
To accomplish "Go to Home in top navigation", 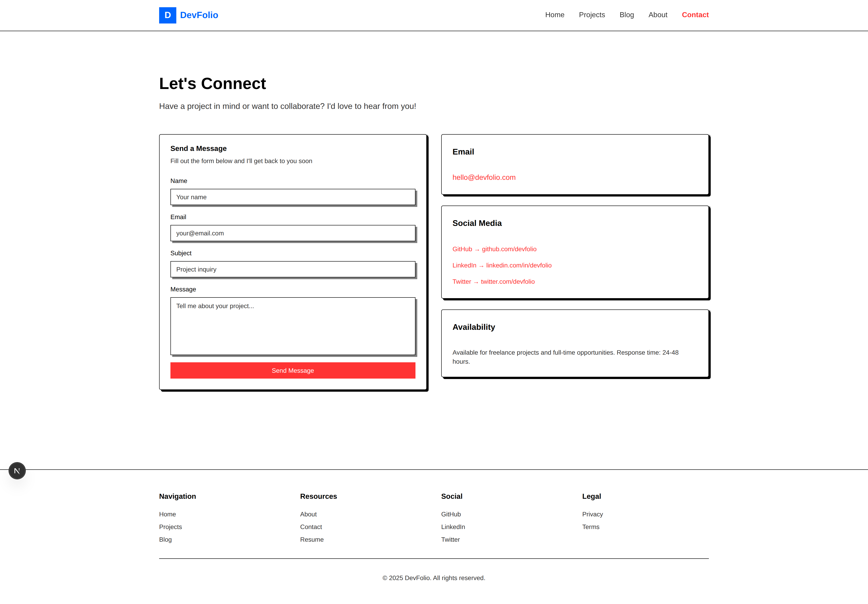I will tap(554, 15).
